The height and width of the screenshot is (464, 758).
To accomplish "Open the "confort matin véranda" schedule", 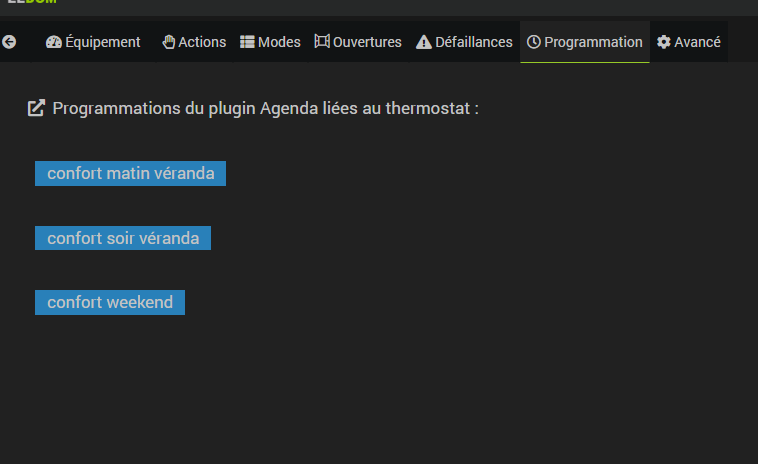I will [x=130, y=173].
